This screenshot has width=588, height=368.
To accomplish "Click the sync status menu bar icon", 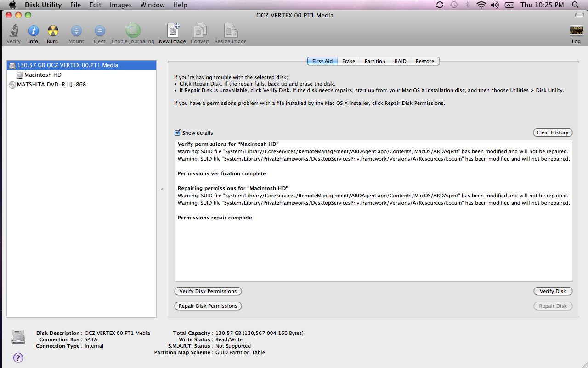I will coord(440,5).
